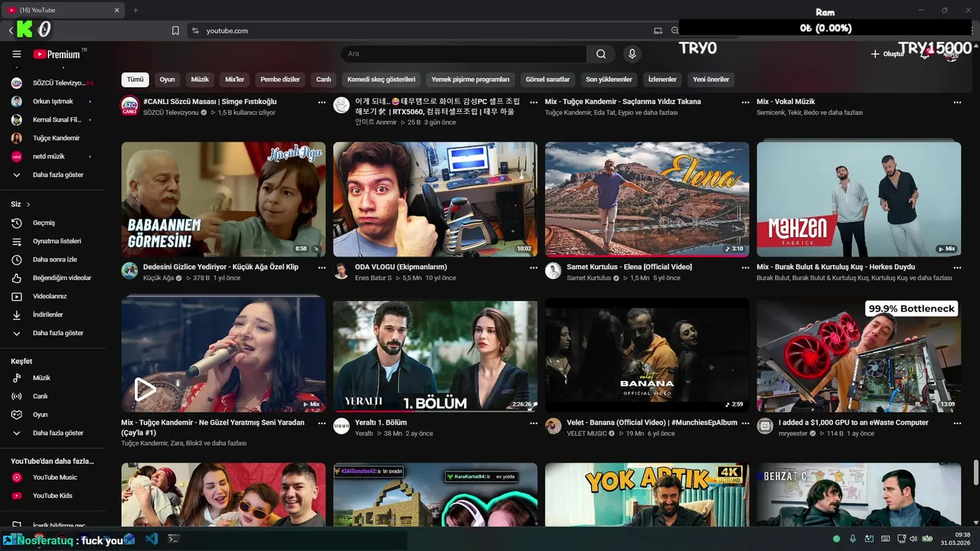Viewport: 980px width, 551px height.
Task: Open Dedesini Gizlice Yediriyor video thumbnail
Action: (x=223, y=199)
